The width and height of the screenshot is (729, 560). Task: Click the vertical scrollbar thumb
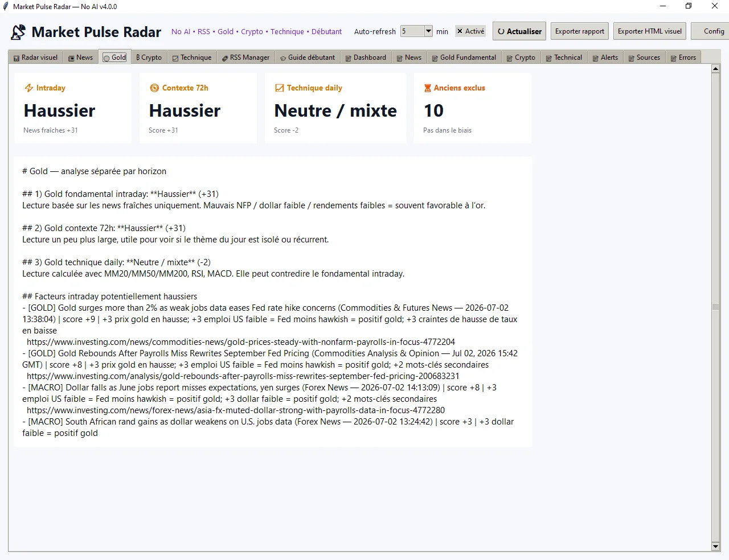click(x=716, y=307)
